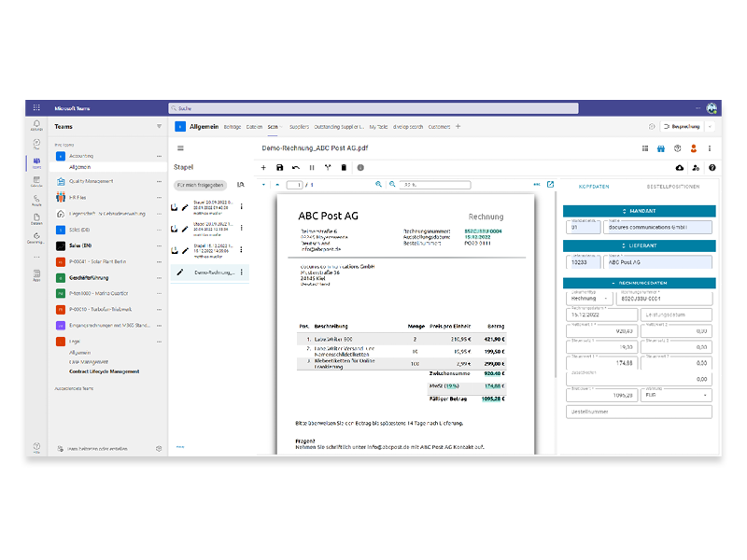Click the split/merge icon in toolbar

pos(328,168)
